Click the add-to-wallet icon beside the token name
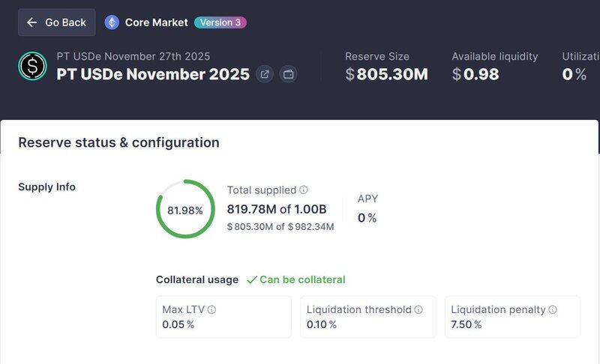600x364 pixels. coord(288,74)
